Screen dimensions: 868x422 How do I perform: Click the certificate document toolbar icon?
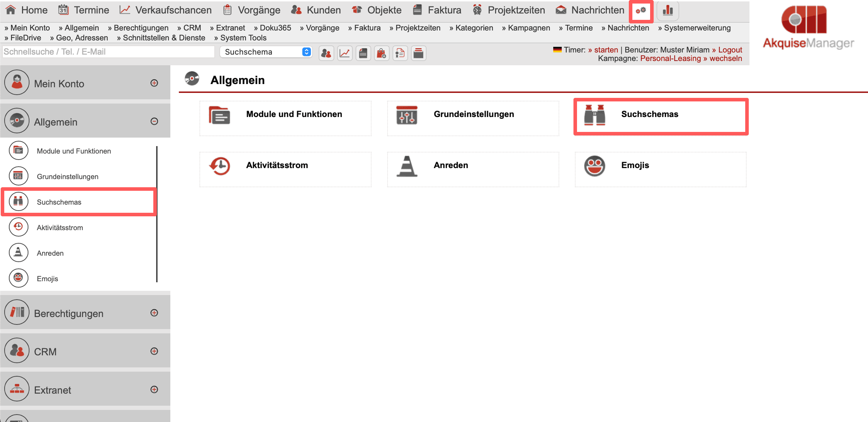pyautogui.click(x=400, y=54)
